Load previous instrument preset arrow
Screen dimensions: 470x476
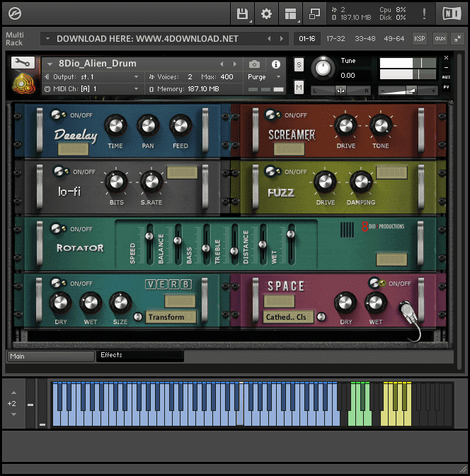point(222,64)
